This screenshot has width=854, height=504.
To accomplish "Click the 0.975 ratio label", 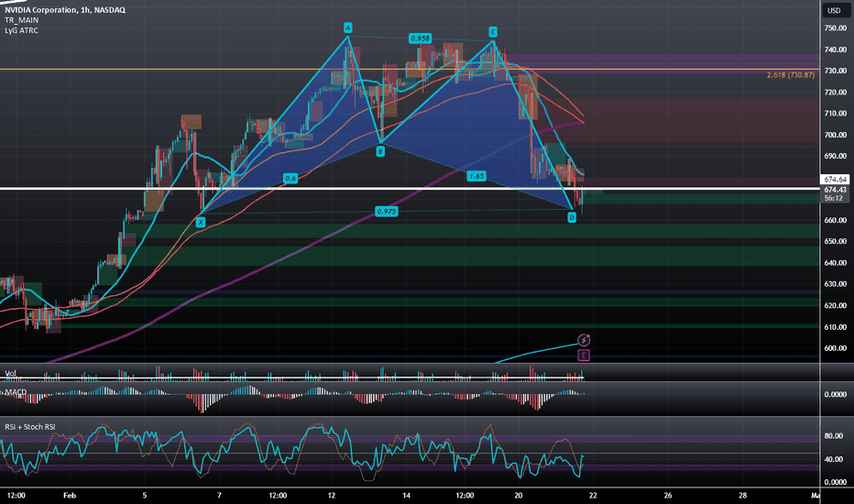I will pos(387,212).
